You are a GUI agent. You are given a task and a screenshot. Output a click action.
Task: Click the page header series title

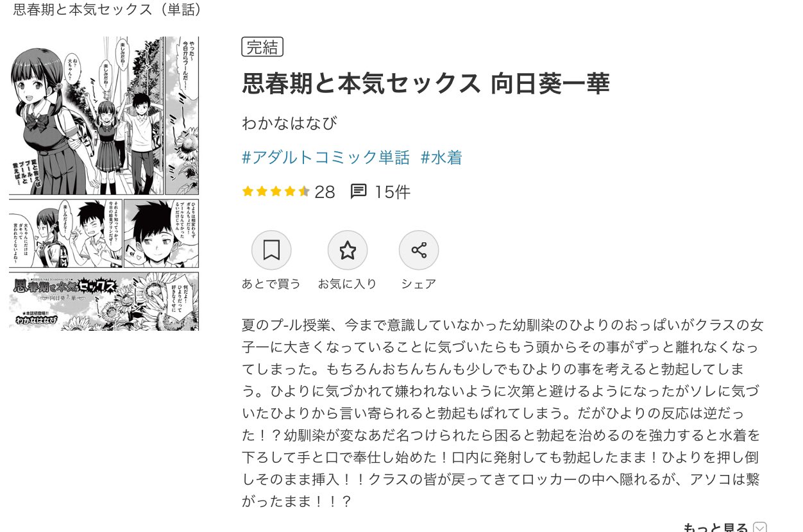click(x=108, y=10)
